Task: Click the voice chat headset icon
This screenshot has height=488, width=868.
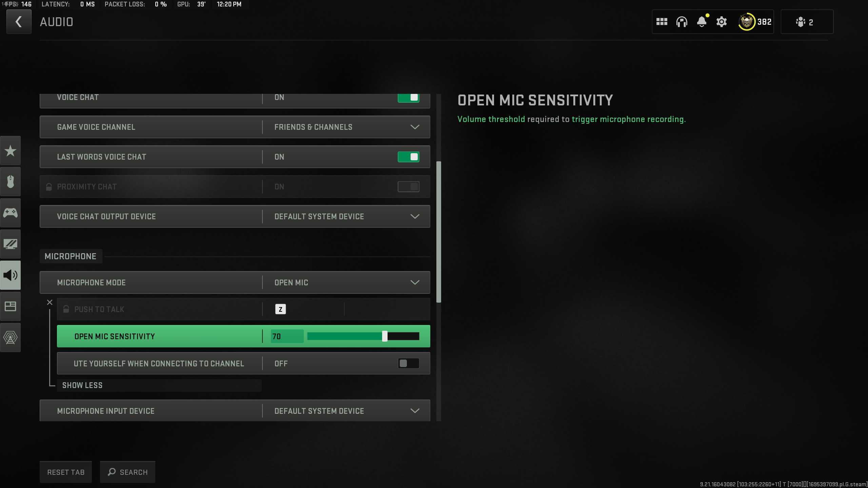Action: tap(682, 22)
